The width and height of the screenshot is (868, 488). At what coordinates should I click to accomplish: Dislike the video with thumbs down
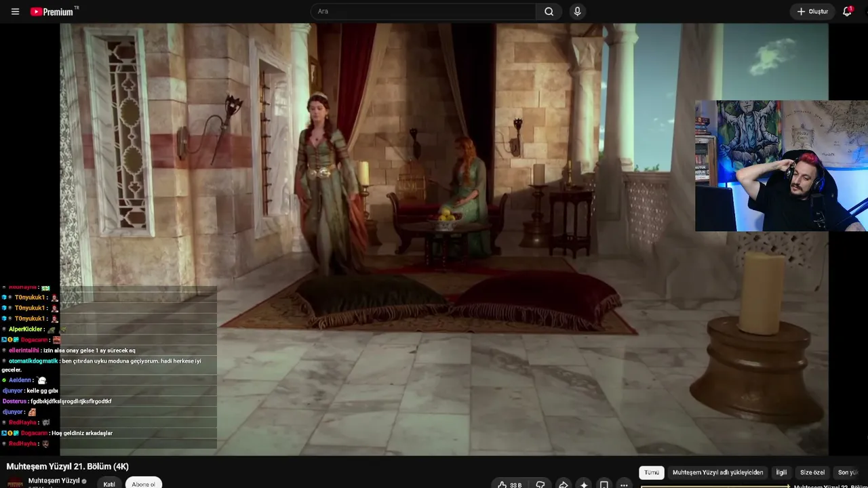[x=540, y=485]
